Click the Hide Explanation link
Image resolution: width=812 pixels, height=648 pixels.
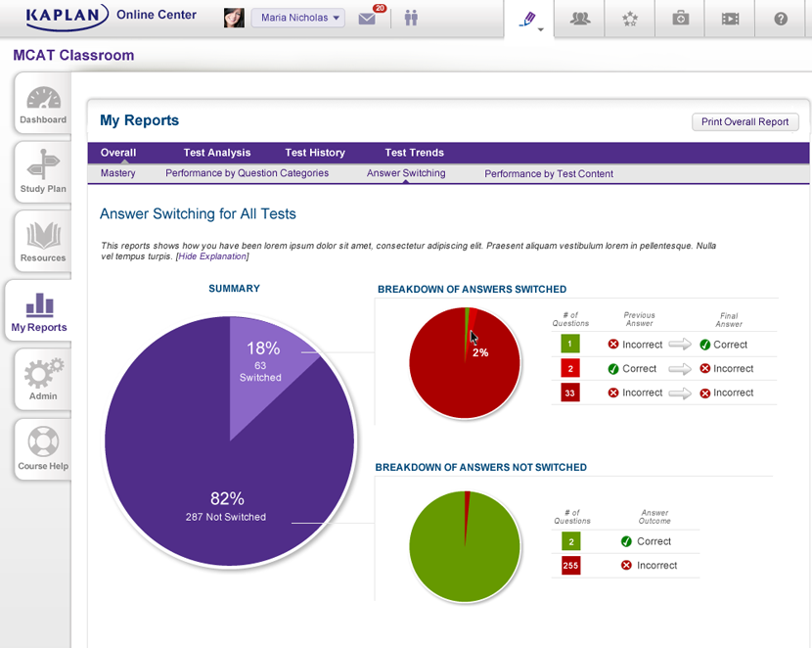[212, 256]
